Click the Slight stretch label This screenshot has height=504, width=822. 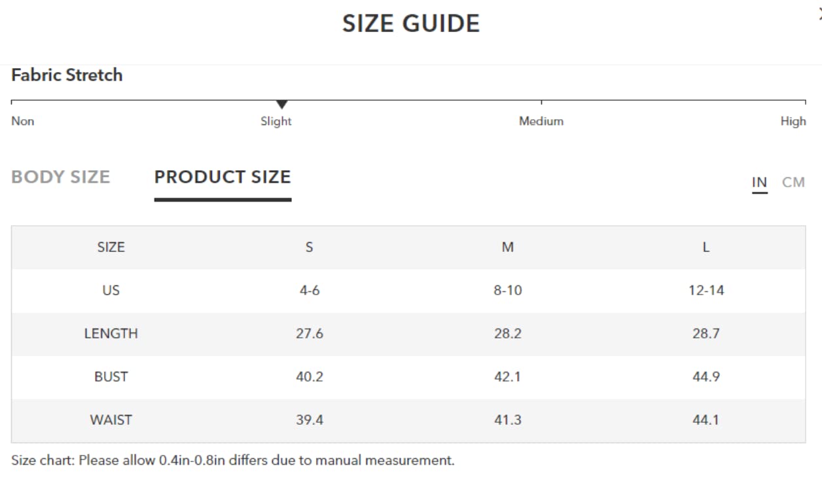coord(276,121)
